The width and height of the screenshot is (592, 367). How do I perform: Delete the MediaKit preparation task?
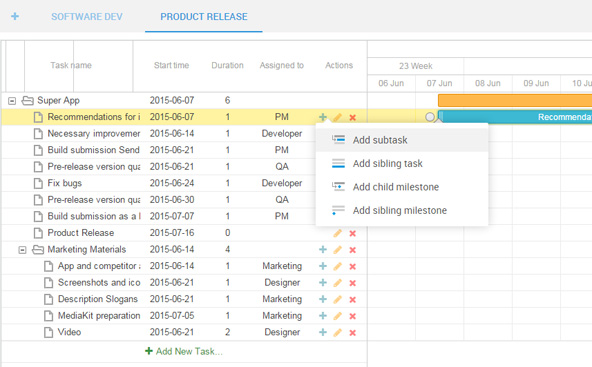point(353,316)
